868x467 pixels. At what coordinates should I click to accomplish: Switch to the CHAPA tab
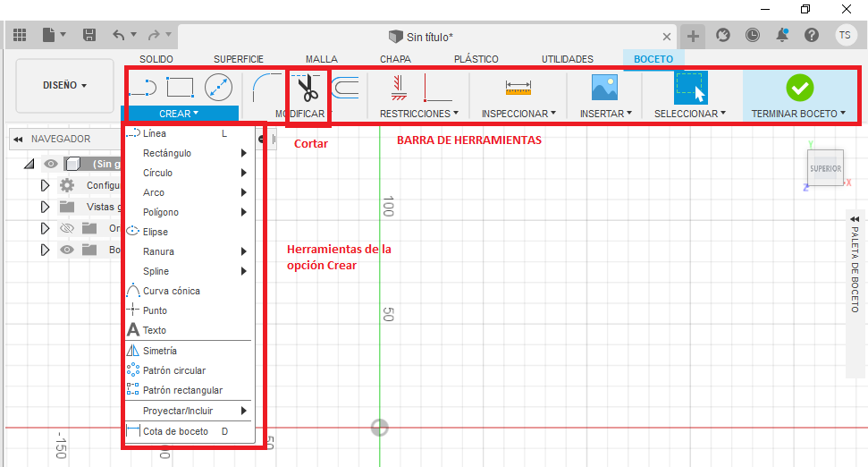coord(395,59)
